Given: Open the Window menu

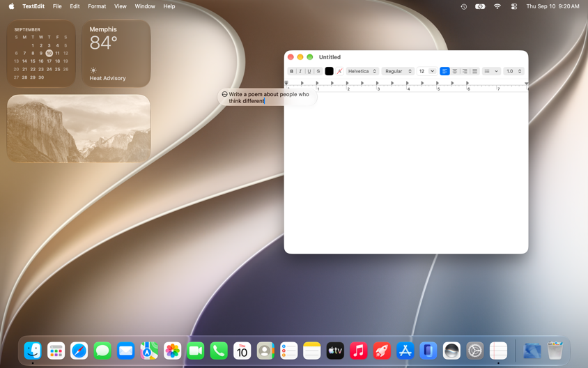Looking at the screenshot, I should 145,6.
